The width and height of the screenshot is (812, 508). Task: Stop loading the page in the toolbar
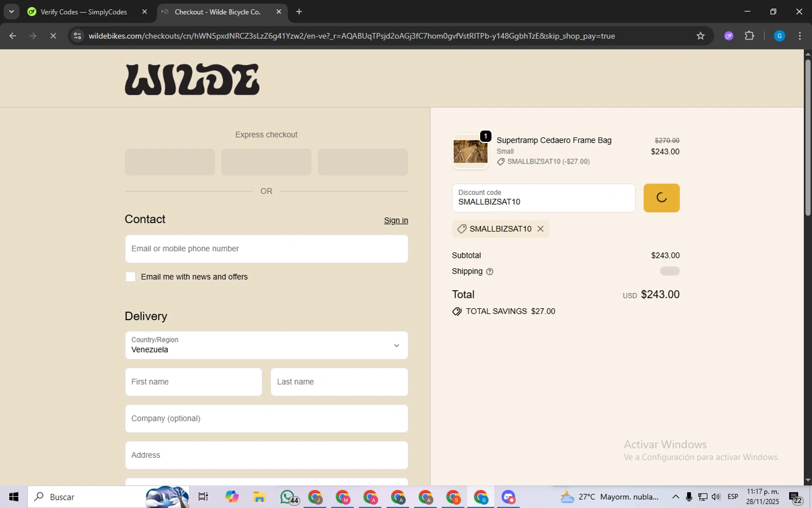click(53, 36)
